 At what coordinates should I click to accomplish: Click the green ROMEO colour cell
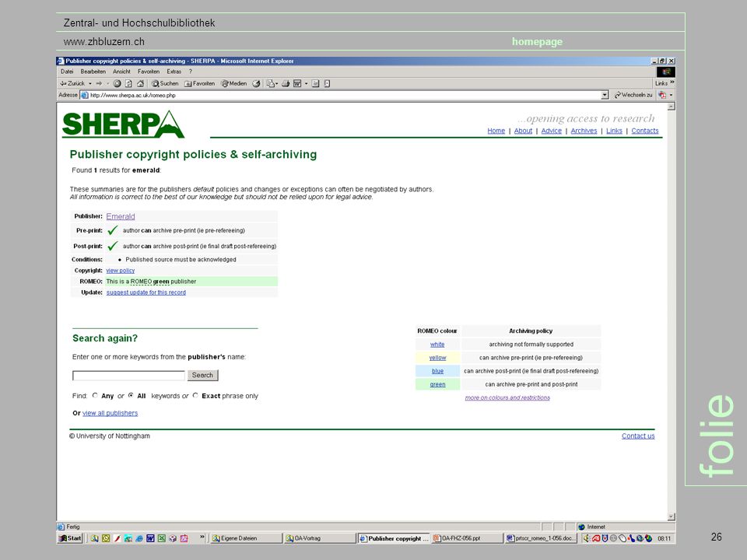[x=437, y=384]
